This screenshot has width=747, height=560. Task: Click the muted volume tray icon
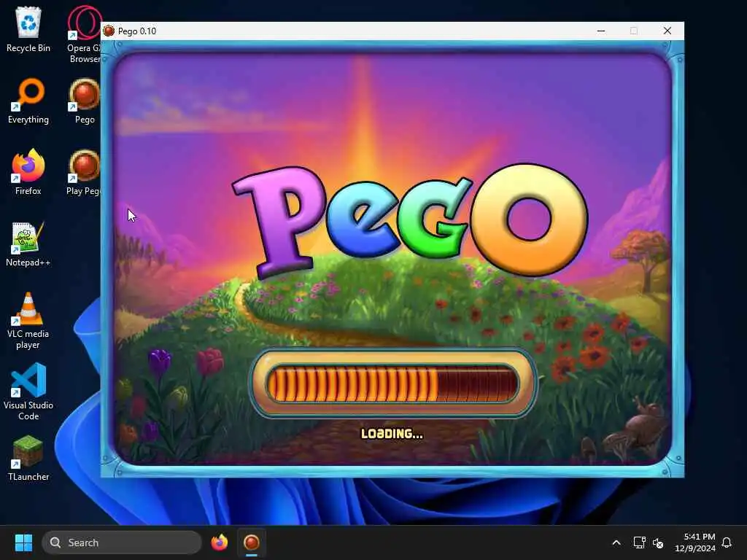(x=658, y=542)
